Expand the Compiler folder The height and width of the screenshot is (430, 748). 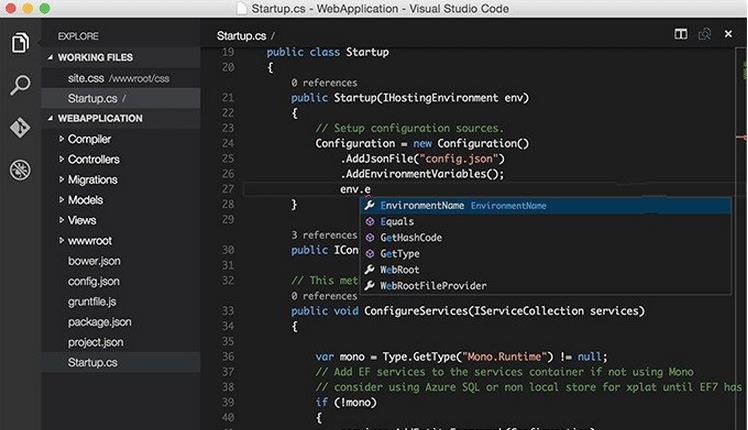pos(62,139)
